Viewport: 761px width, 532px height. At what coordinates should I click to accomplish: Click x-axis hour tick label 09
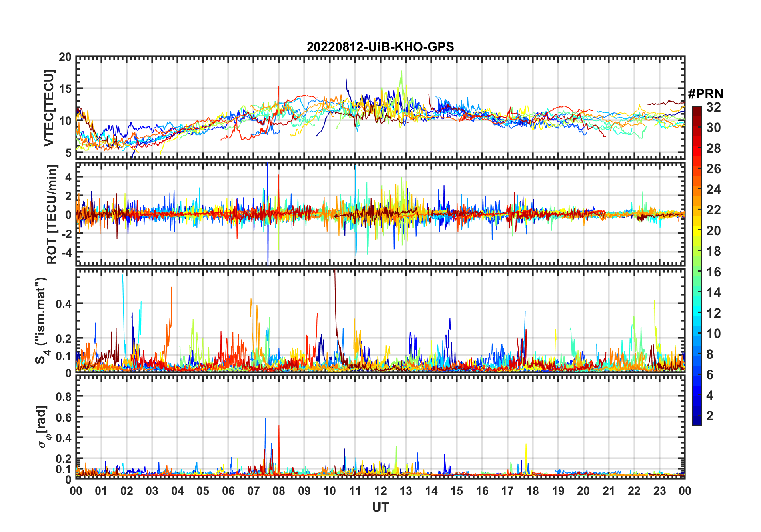click(304, 491)
